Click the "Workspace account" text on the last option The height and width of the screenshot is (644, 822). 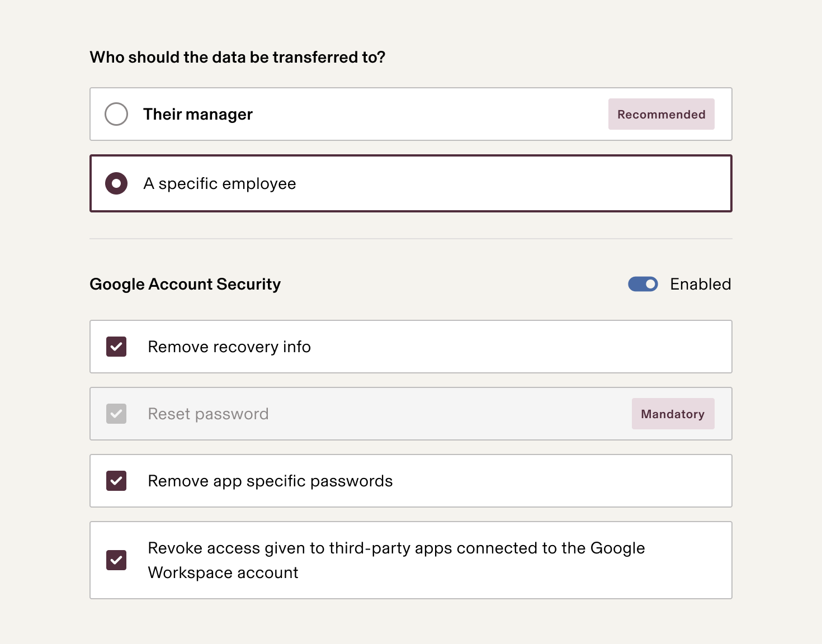point(223,572)
